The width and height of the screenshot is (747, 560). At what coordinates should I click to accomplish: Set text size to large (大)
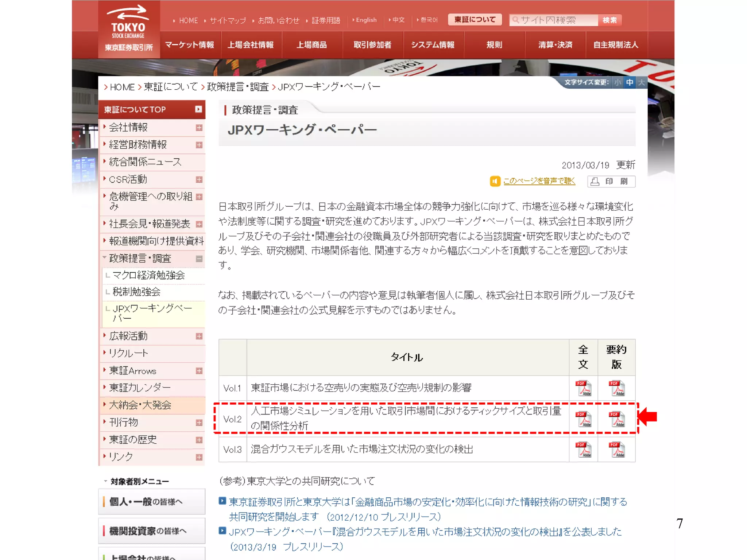click(x=642, y=82)
